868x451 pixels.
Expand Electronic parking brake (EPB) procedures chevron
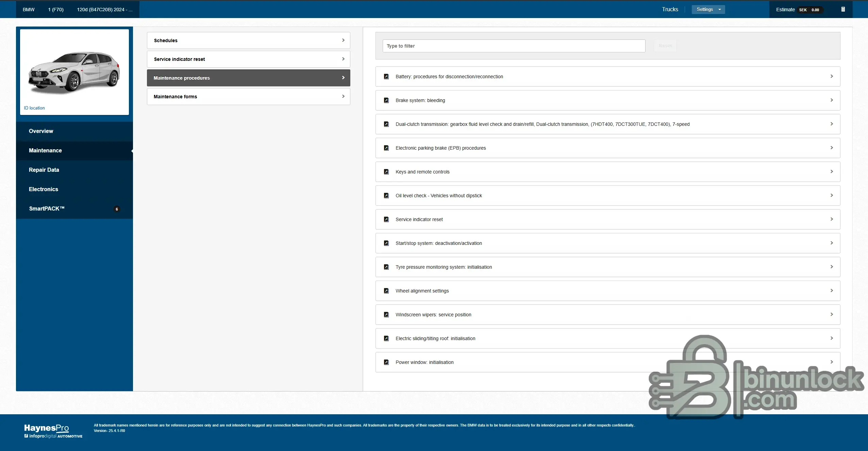pyautogui.click(x=831, y=148)
